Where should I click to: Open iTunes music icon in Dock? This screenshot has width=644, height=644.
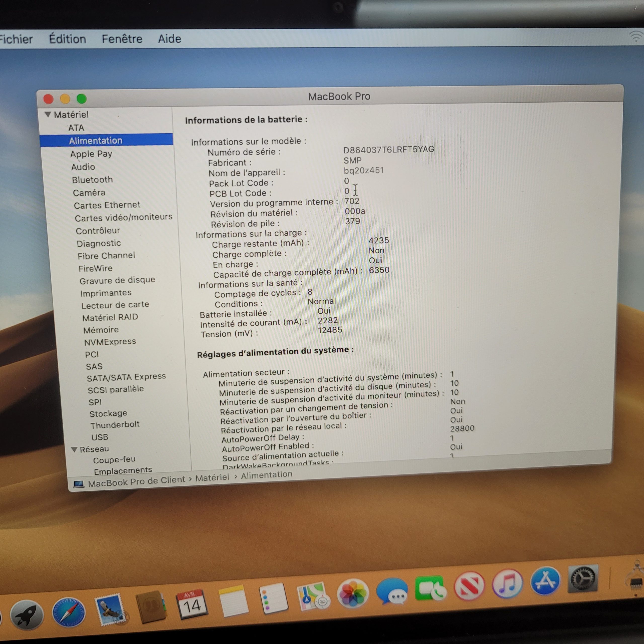pos(507,583)
